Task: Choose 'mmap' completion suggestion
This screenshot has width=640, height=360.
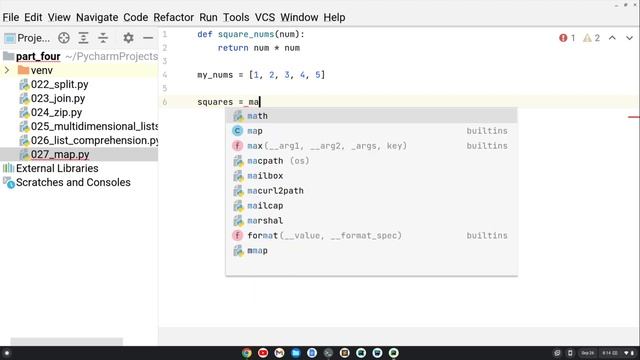Action: [x=371, y=251]
